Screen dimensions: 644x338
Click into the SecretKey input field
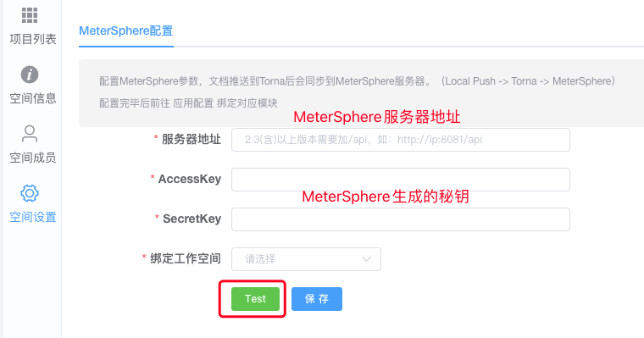401,219
